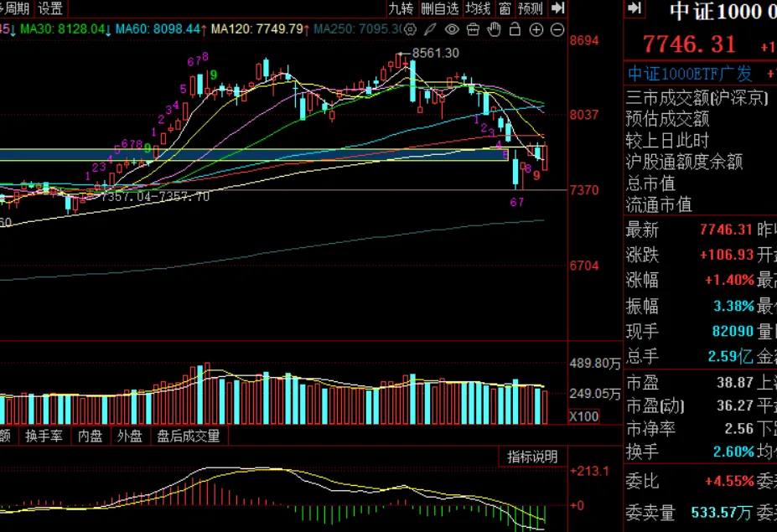The image size is (777, 532).
Task: Open the 设置 settings menu
Action: click(x=50, y=8)
